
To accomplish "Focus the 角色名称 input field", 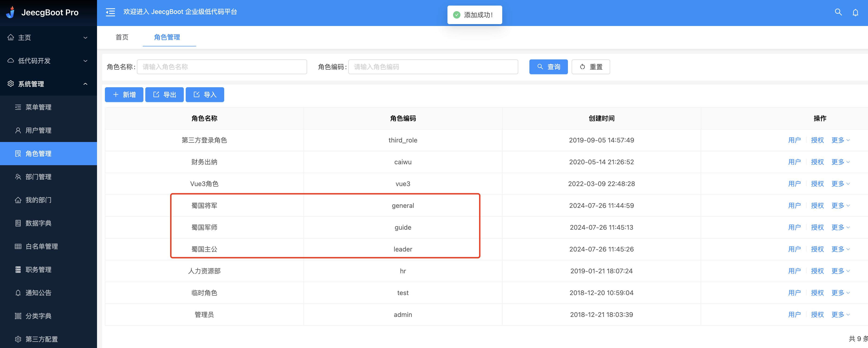I will tap(222, 67).
